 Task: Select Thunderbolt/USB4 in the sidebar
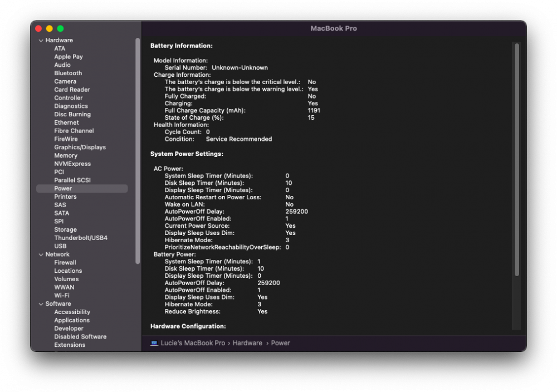tap(81, 238)
